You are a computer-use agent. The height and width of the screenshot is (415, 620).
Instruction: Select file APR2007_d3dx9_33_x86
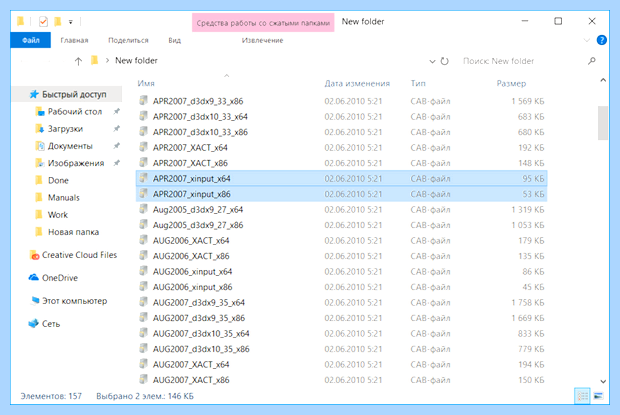click(342, 101)
